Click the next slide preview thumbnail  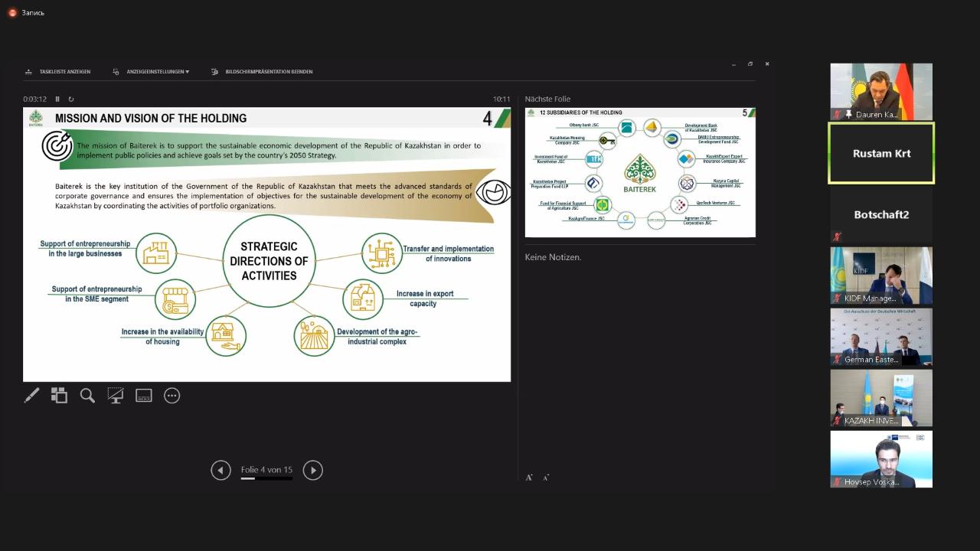[640, 172]
